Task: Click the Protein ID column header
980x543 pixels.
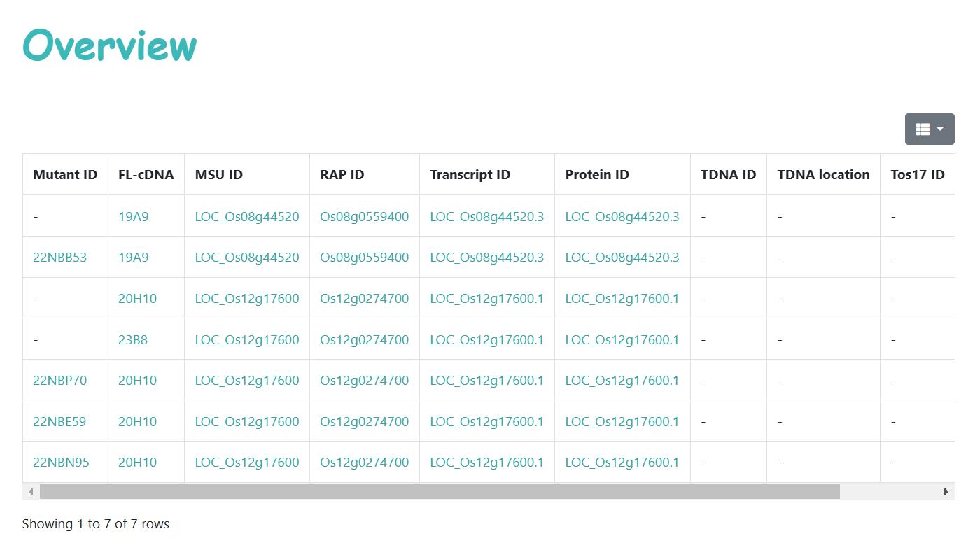Action: (x=622, y=175)
